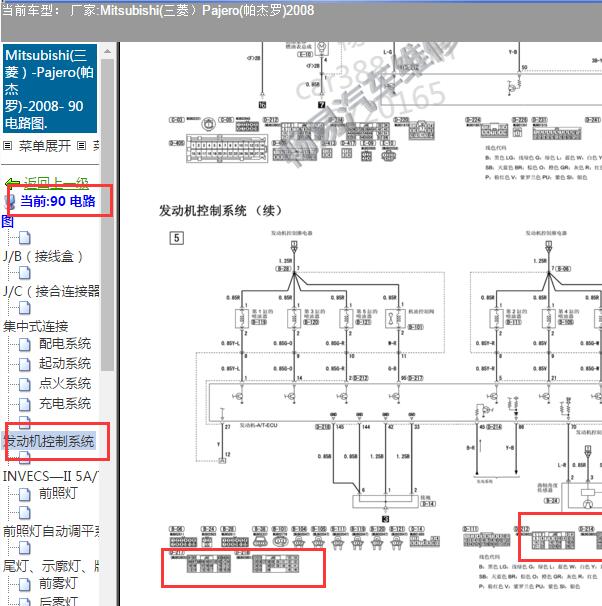The image size is (602, 606).
Task: Open the J/B（接线盒）tree item
Action: coord(43,256)
